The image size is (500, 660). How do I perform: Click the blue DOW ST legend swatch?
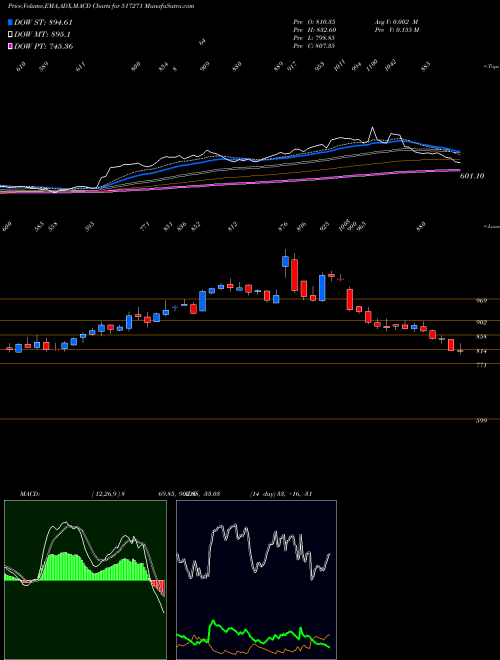pyautogui.click(x=10, y=22)
